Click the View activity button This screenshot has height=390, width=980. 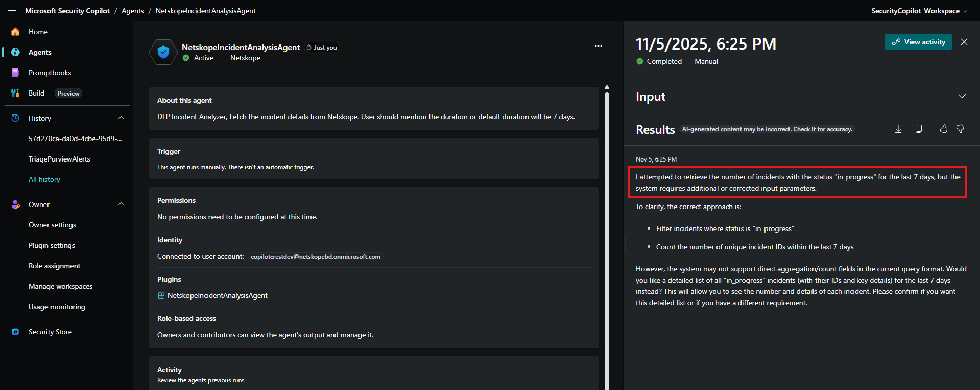coord(918,42)
